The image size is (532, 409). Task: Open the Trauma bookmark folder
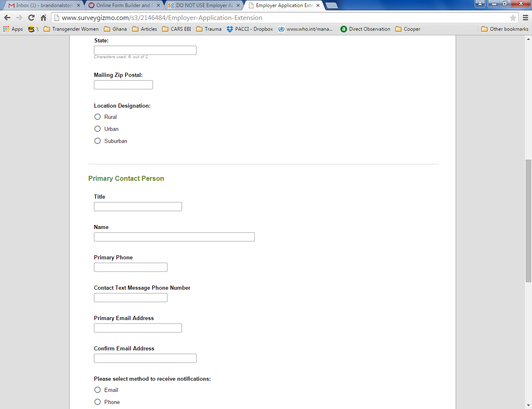tap(209, 29)
